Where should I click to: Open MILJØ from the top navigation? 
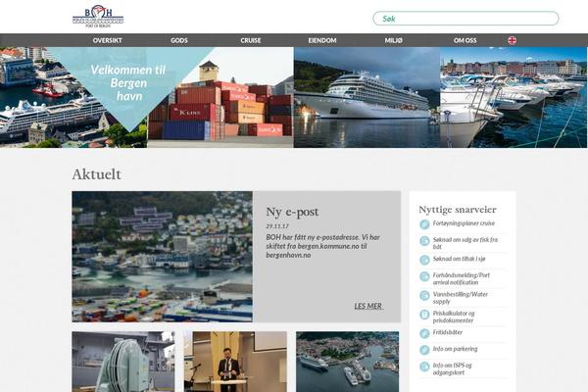click(393, 40)
